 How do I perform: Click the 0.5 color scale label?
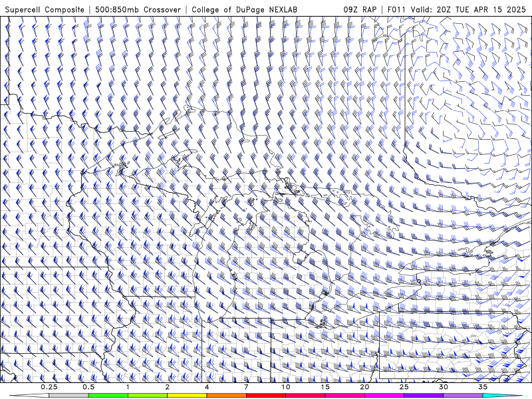88,387
